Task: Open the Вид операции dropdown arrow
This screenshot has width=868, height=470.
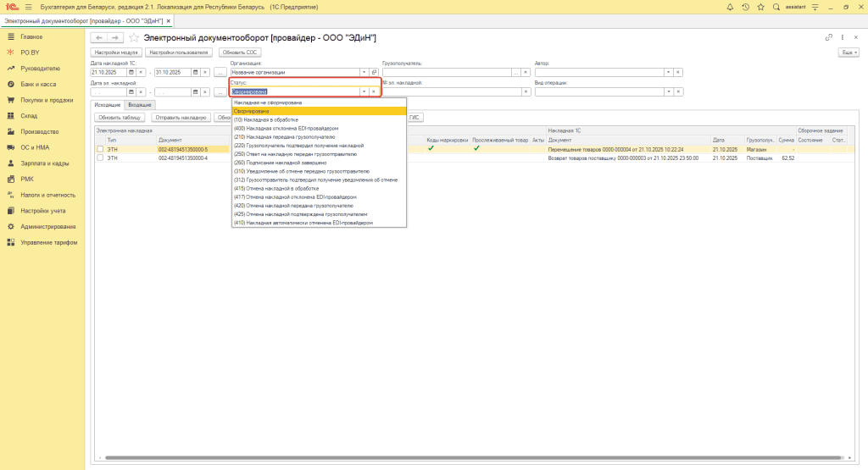Action: coord(667,91)
